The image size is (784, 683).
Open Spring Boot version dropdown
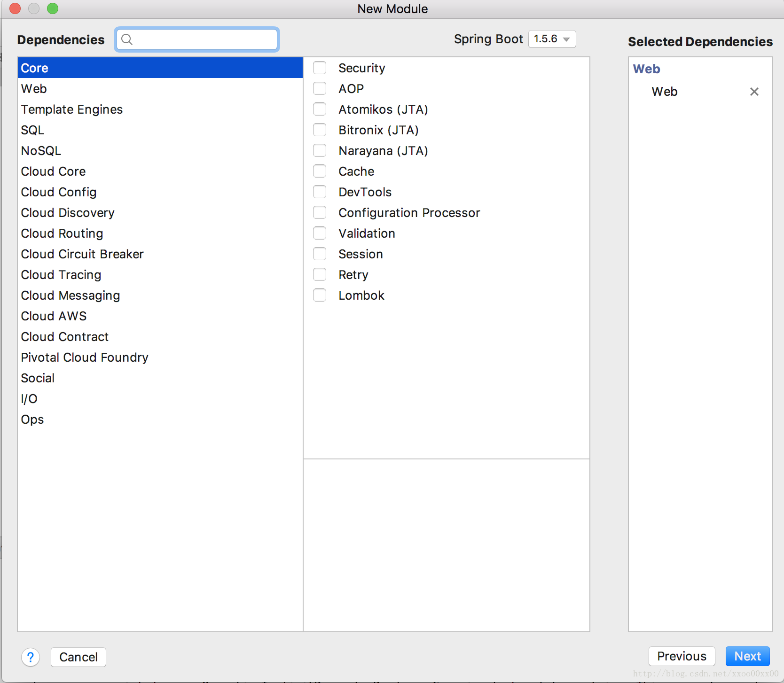click(x=552, y=39)
